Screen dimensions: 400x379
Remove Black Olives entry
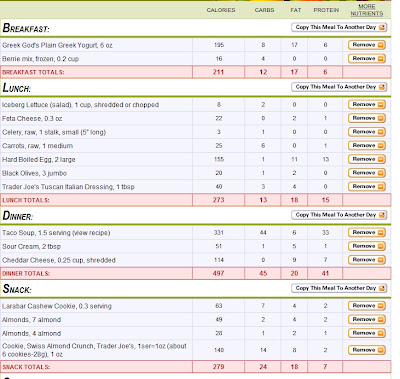coord(367,173)
